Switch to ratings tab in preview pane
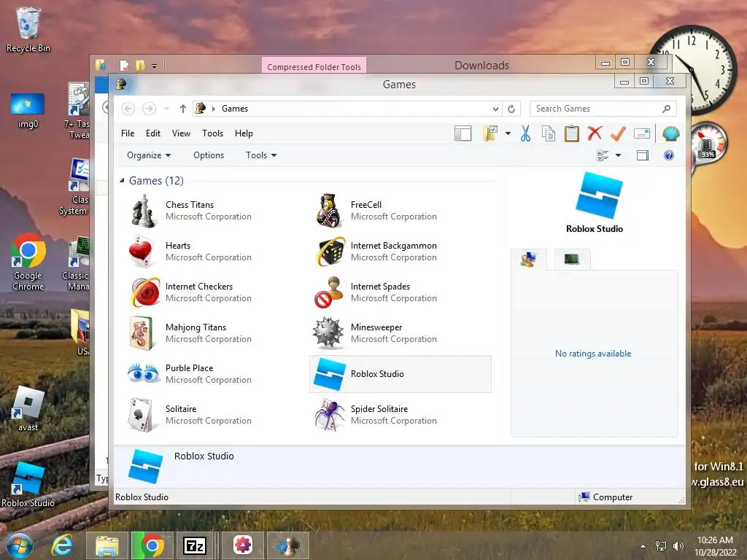Viewport: 747px width, 560px height. (528, 260)
